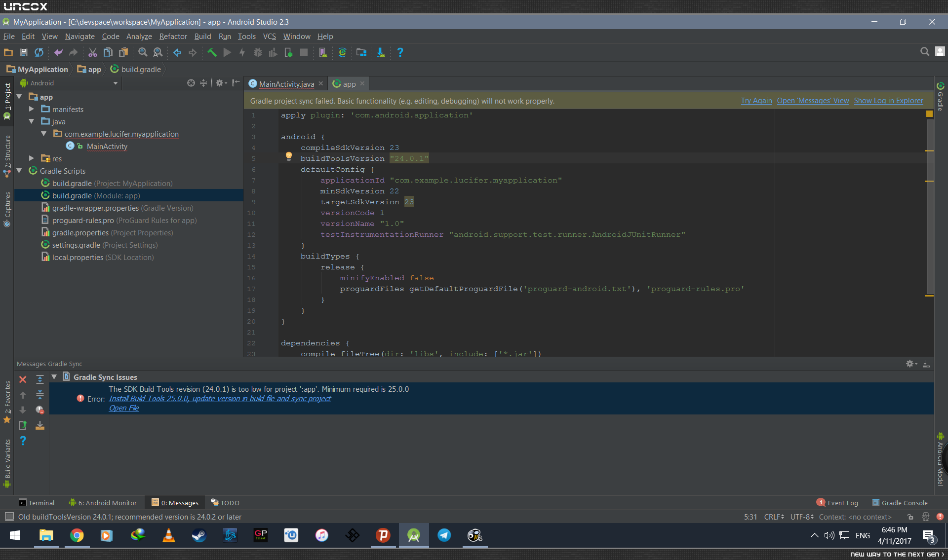Open the Refactor menu
948x560 pixels.
[x=173, y=37]
